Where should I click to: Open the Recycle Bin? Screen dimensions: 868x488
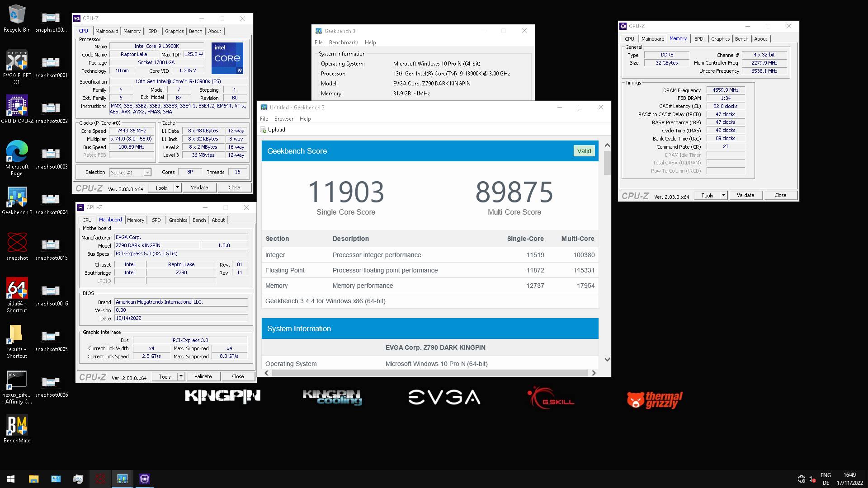pyautogui.click(x=17, y=15)
